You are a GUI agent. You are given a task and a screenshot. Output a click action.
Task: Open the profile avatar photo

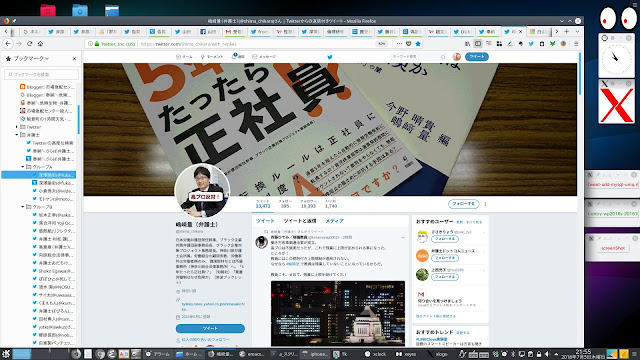tap(202, 190)
